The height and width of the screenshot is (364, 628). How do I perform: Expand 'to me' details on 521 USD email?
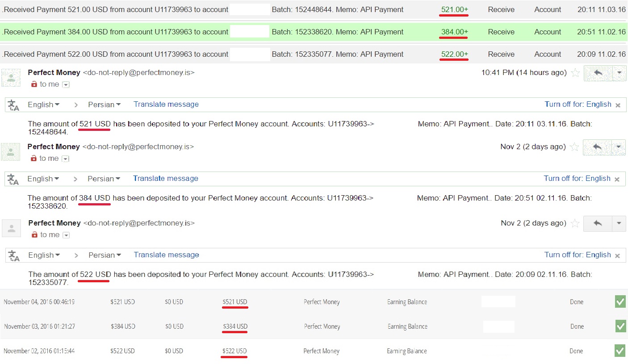pyautogui.click(x=66, y=84)
